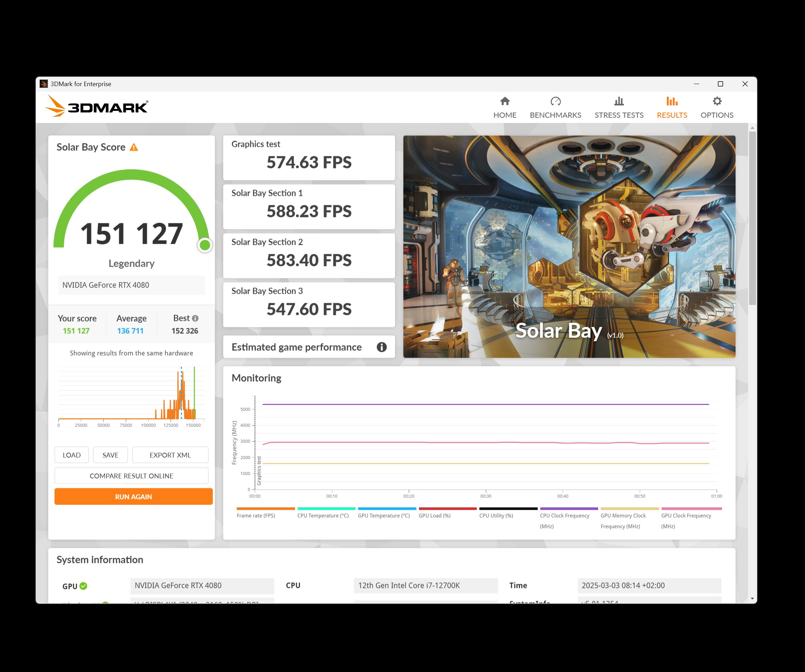
Task: Toggle the GPU Temperature legend series
Action: pos(386,513)
